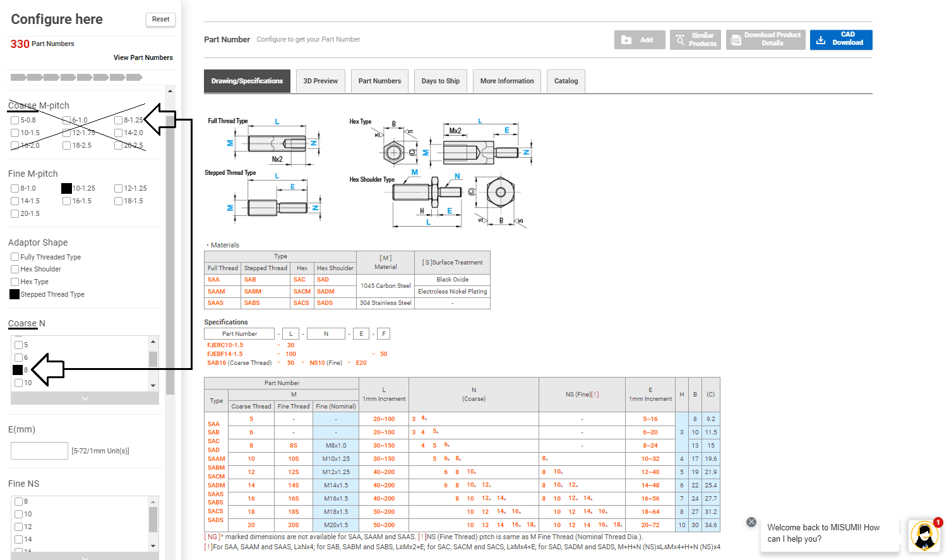
Task: Select the Drawing/Specifications tab
Action: pos(247,81)
